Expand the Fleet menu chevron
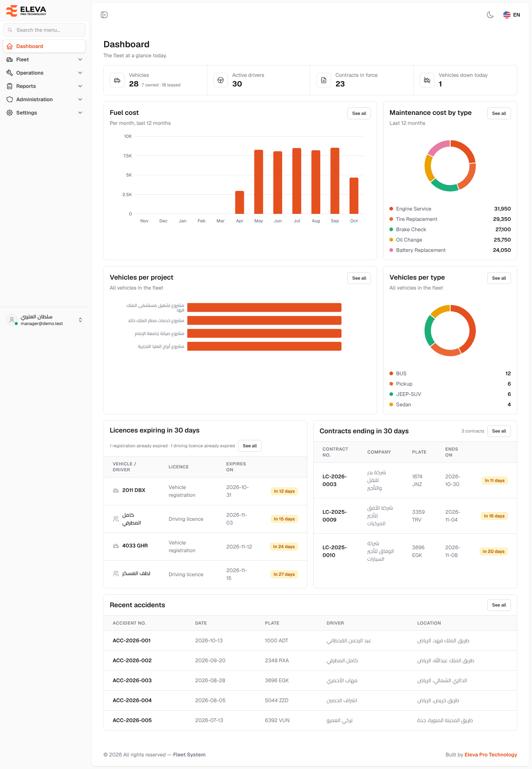 pos(80,59)
